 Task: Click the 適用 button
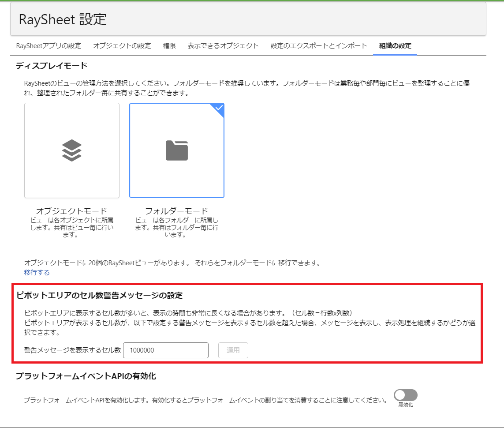coord(233,350)
